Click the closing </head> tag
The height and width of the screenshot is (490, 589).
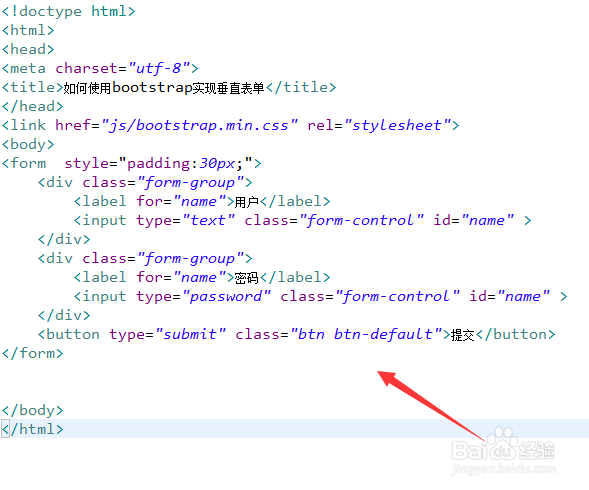tap(33, 106)
